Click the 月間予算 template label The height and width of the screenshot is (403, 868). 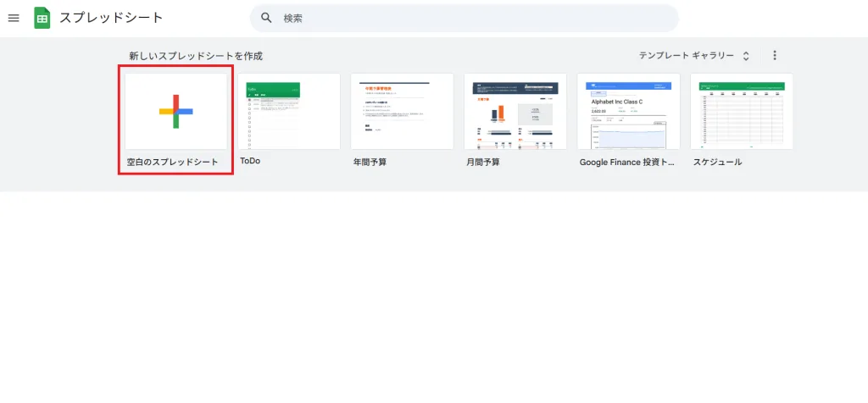(x=482, y=162)
